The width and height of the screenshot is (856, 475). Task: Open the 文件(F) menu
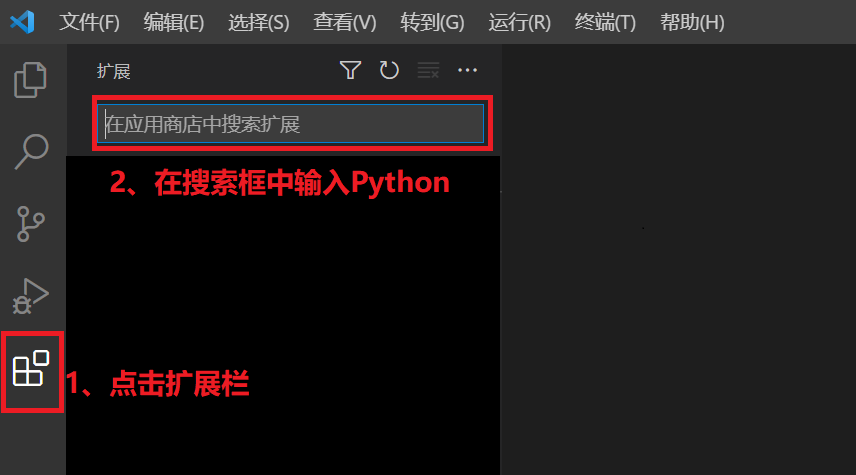(89, 22)
